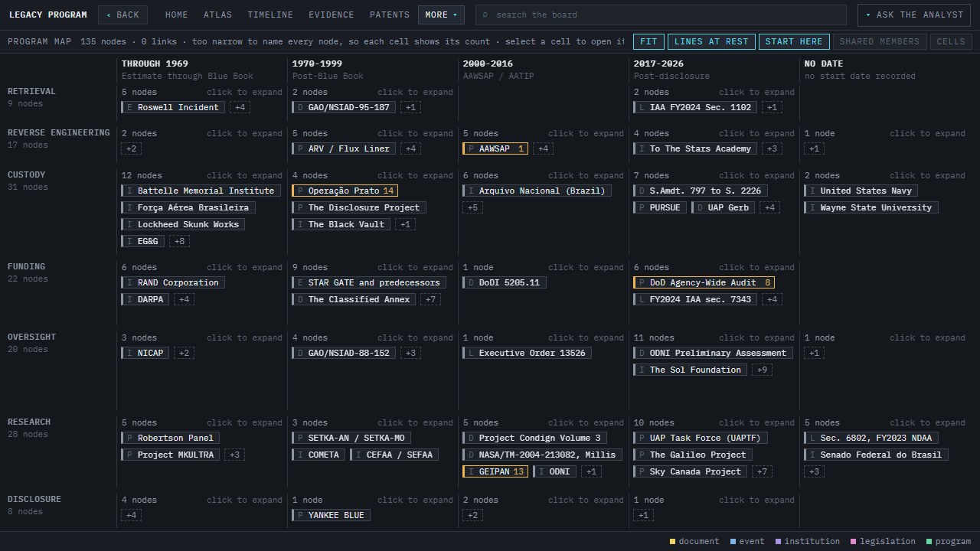The image size is (980, 551).
Task: Select the YANKEE BLUE node
Action: (331, 515)
